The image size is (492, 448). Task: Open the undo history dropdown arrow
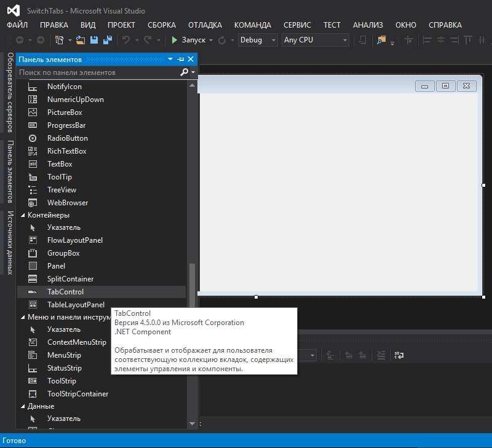point(137,40)
